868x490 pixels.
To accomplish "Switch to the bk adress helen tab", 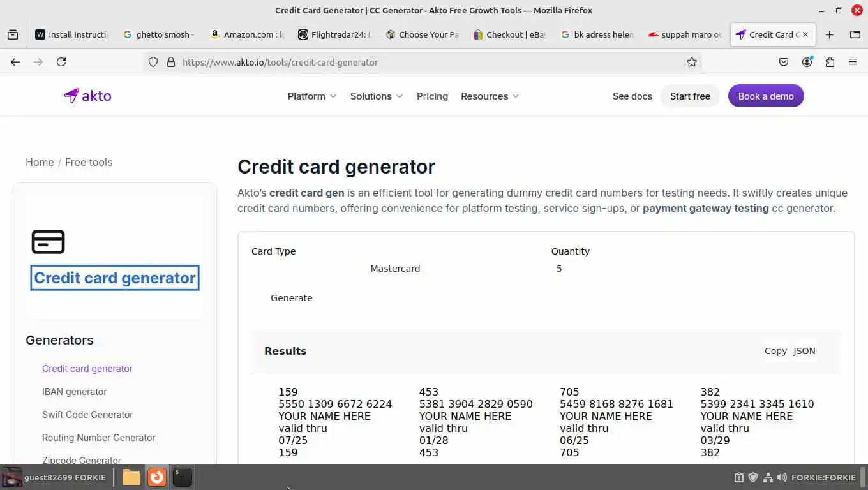I will [x=597, y=34].
